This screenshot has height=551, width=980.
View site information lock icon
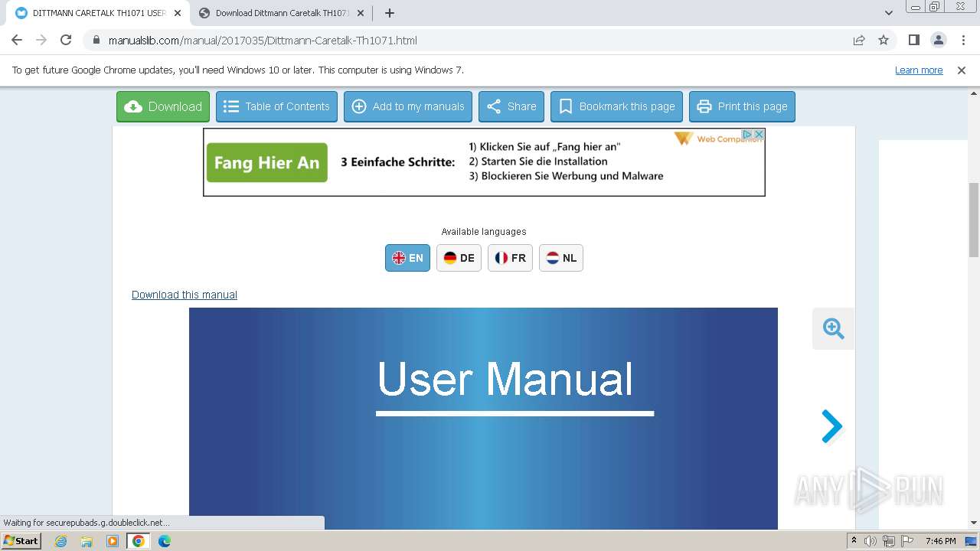point(96,40)
